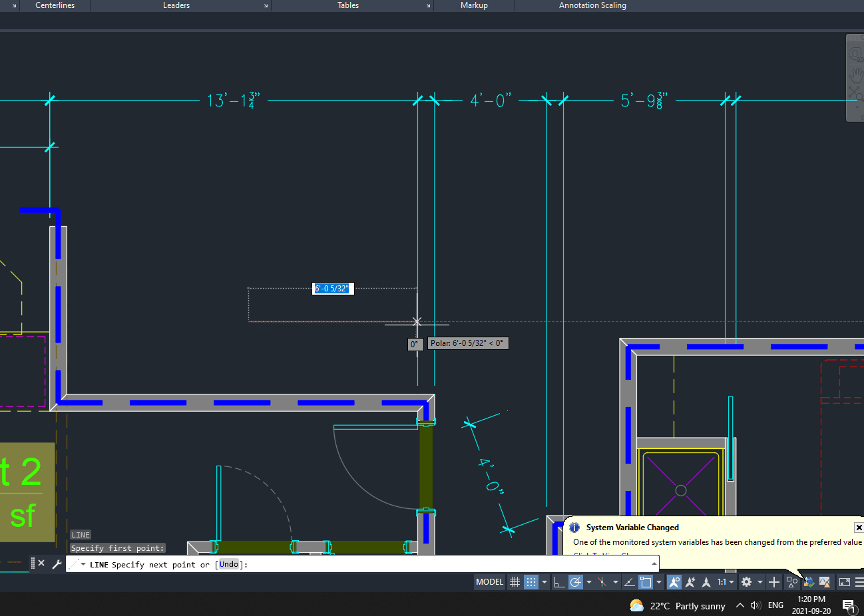
Task: Open the snap settings dropdown arrow
Action: [x=544, y=581]
